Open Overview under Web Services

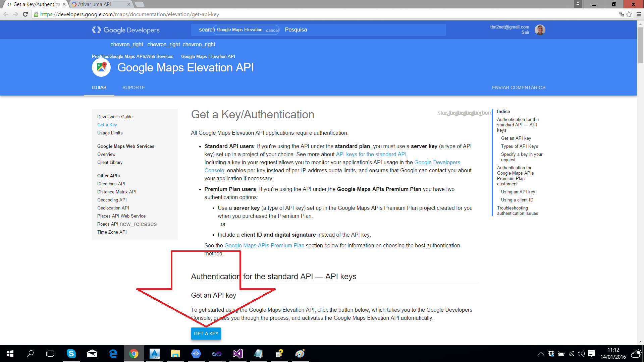tap(106, 154)
